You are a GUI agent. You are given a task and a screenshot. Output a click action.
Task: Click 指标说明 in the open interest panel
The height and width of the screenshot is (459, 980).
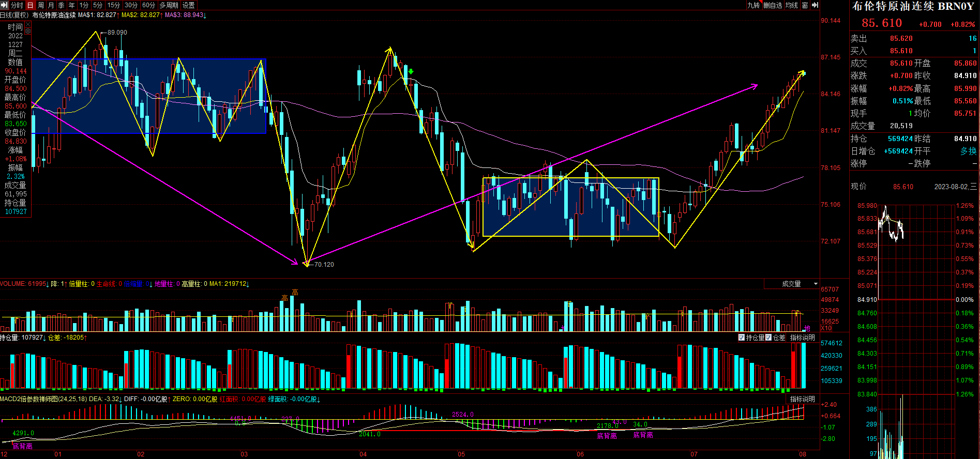coord(802,338)
